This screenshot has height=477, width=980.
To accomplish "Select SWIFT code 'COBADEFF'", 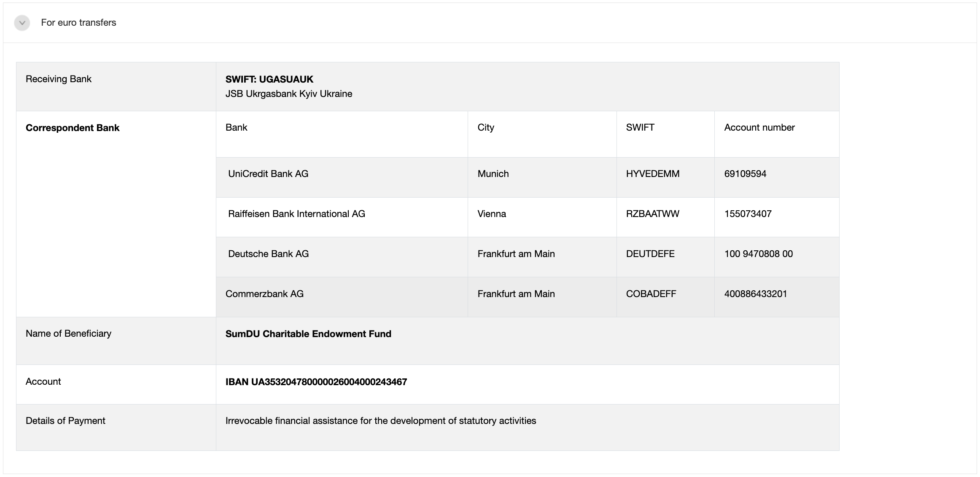I will (651, 294).
